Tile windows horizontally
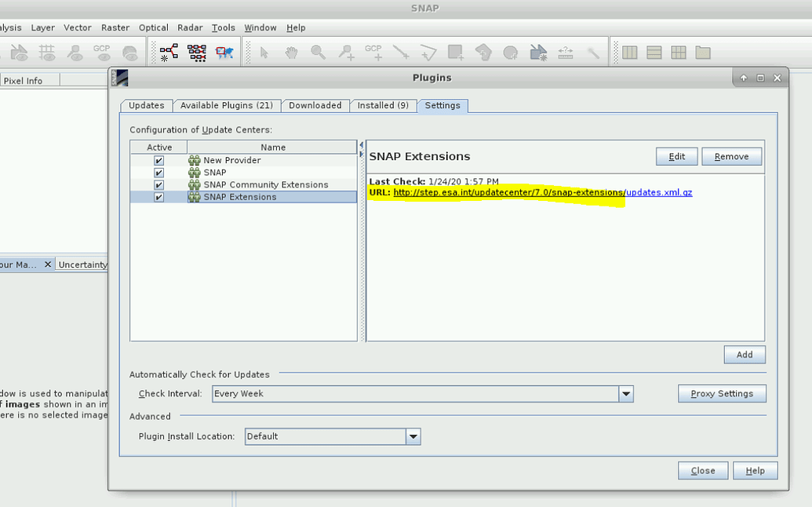812x507 pixels. click(x=654, y=52)
